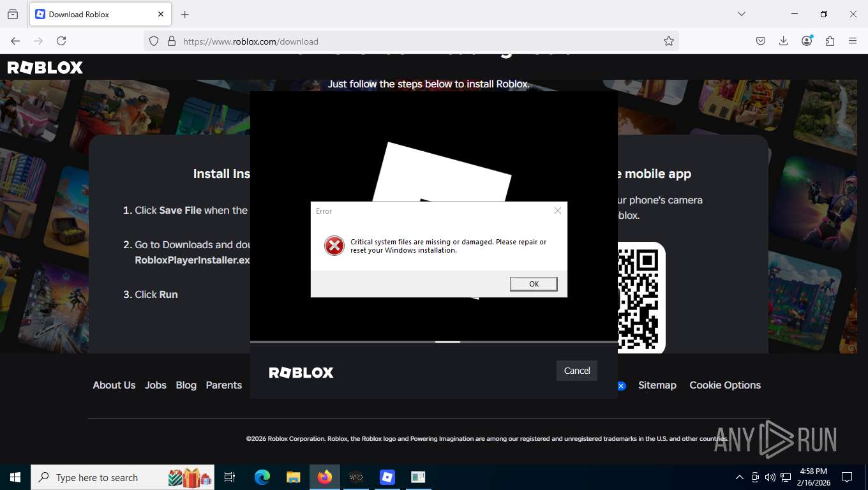Click the taskbar icon right of Roblox

(x=419, y=477)
